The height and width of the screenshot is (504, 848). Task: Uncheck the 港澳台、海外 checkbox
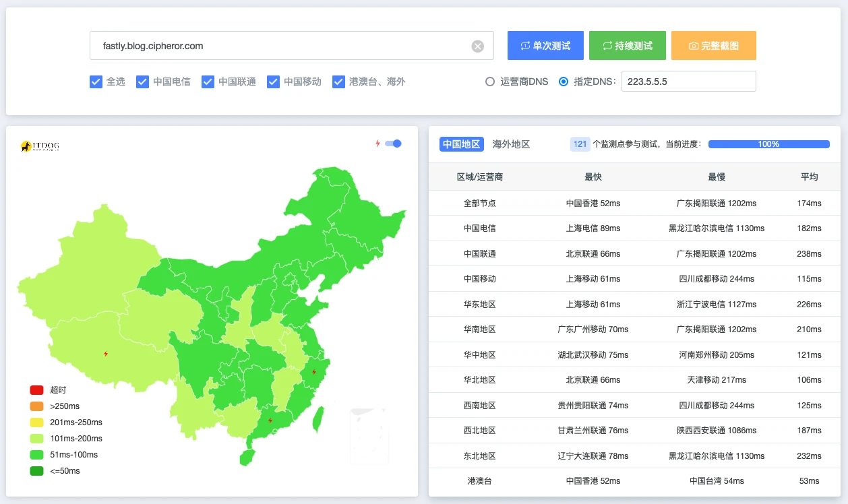(x=338, y=82)
